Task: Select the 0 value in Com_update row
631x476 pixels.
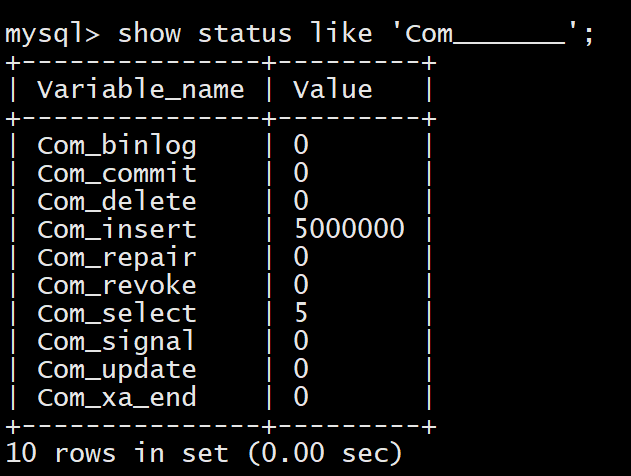Action: (x=301, y=369)
